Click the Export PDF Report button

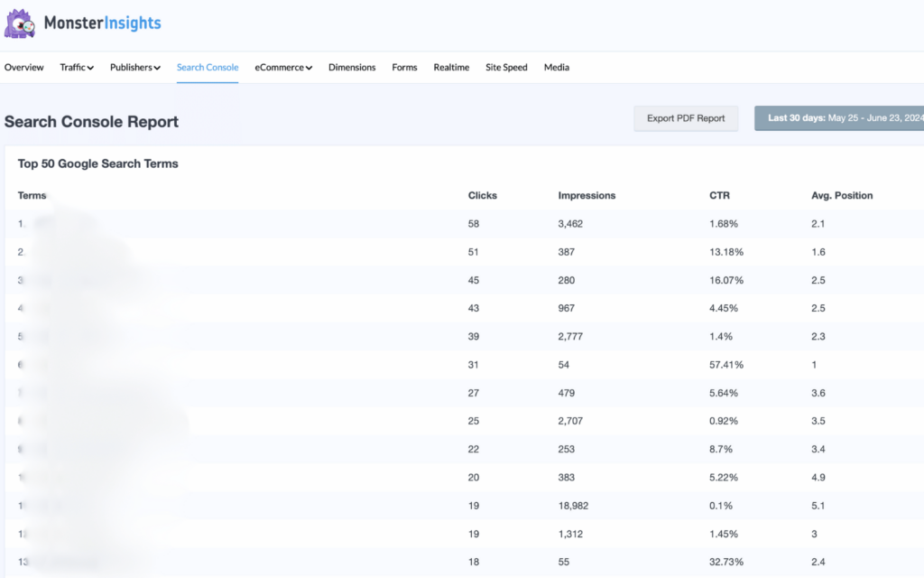pyautogui.click(x=686, y=117)
